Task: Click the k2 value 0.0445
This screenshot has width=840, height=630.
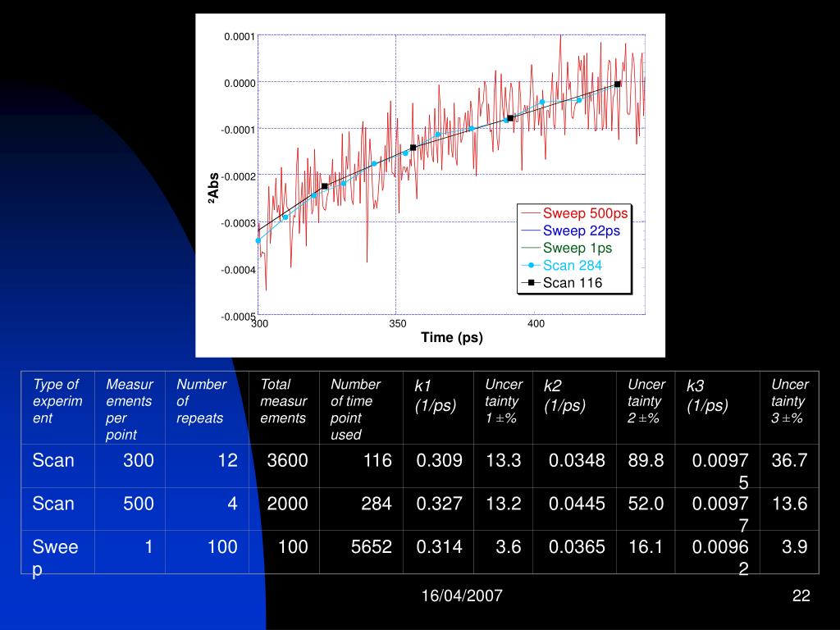Action: pyautogui.click(x=577, y=504)
